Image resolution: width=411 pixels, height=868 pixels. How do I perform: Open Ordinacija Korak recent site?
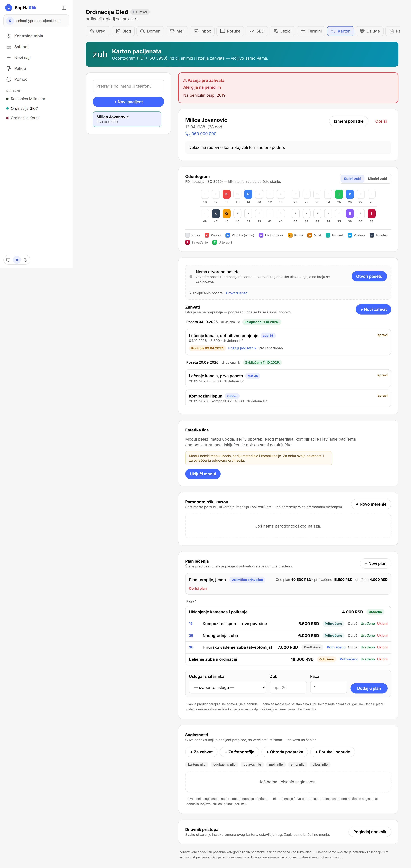pos(25,118)
